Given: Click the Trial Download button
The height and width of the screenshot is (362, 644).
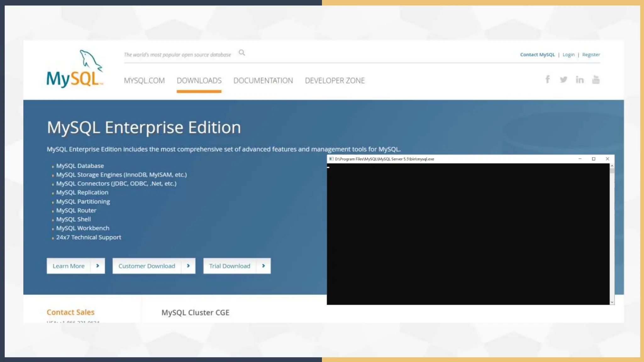Looking at the screenshot, I should pyautogui.click(x=237, y=266).
